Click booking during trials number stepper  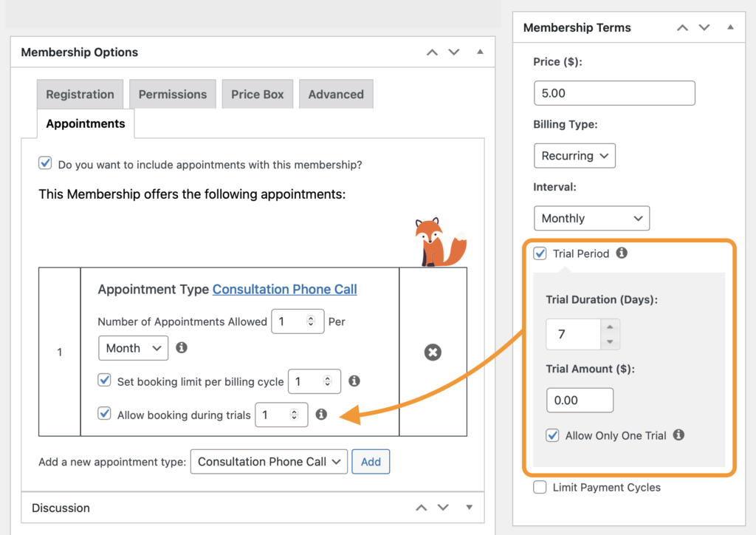coord(294,415)
